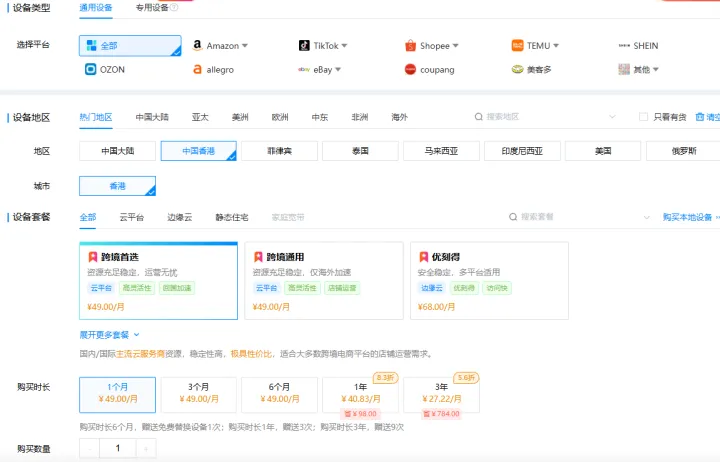The height and width of the screenshot is (462, 720).
Task: Expand the 搜索地区 dropdown chevron
Action: [x=612, y=117]
